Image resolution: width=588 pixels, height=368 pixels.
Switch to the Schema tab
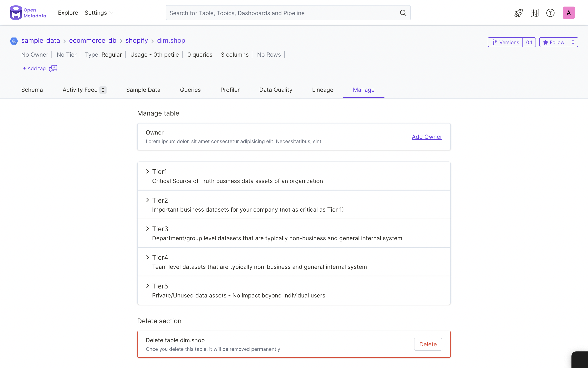[x=32, y=90]
